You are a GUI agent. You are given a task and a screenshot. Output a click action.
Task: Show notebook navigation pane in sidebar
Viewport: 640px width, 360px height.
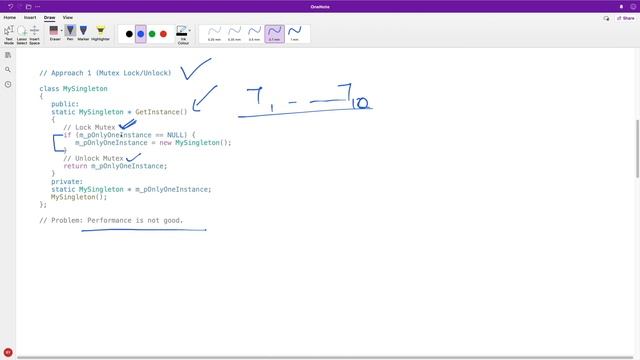pos(8,55)
